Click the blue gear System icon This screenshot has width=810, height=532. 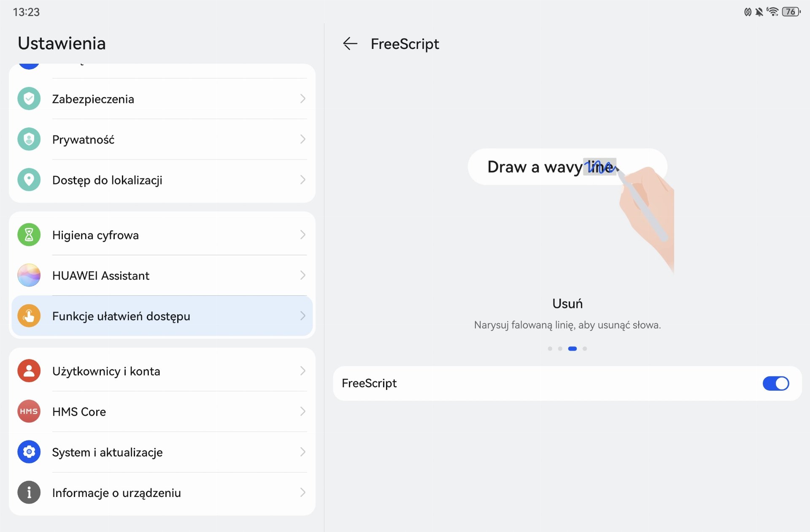[29, 452]
